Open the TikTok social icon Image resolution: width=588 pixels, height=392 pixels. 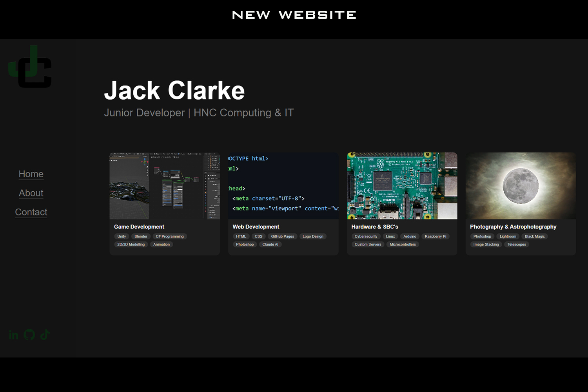44,335
